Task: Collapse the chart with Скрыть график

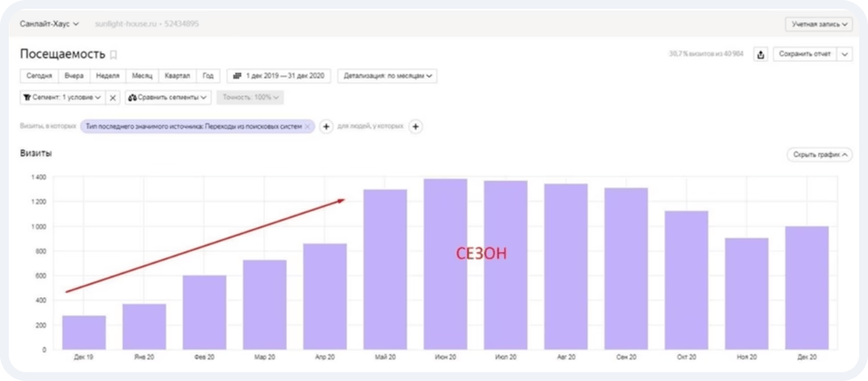Action: point(819,155)
